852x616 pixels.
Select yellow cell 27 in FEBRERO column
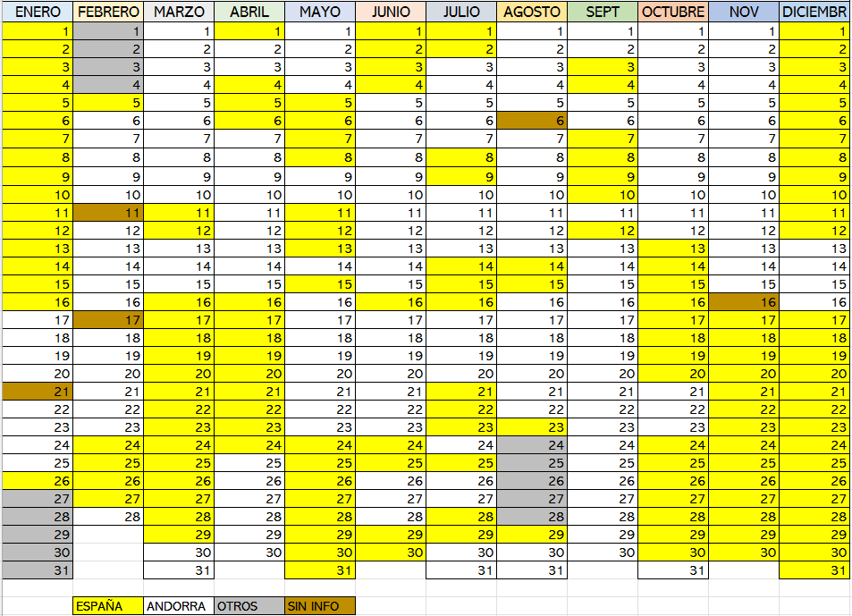pyautogui.click(x=108, y=499)
